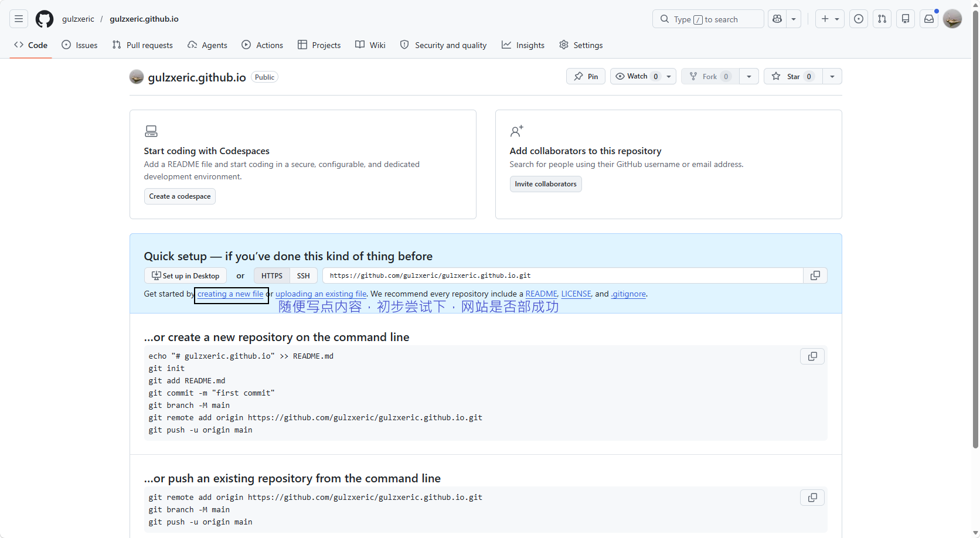Image resolution: width=980 pixels, height=538 pixels.
Task: Click 'git push -u origin main' under push existing repository
Action: click(x=200, y=522)
